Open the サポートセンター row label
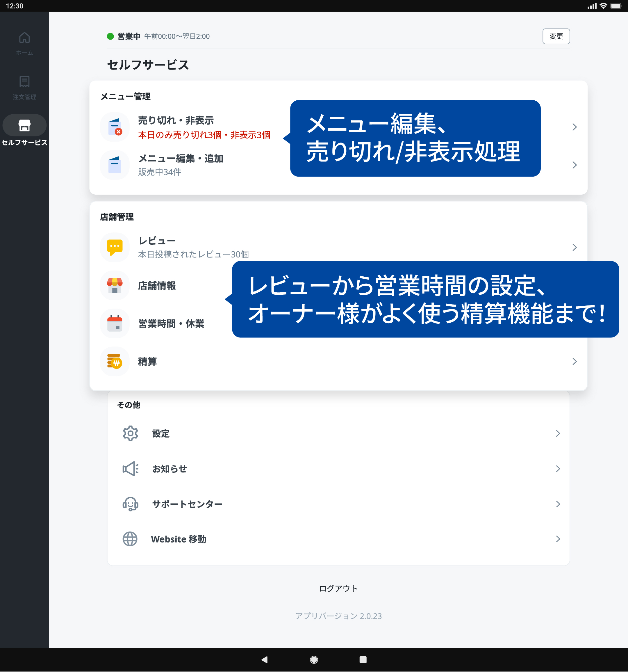The width and height of the screenshot is (628, 672). pos(187,504)
